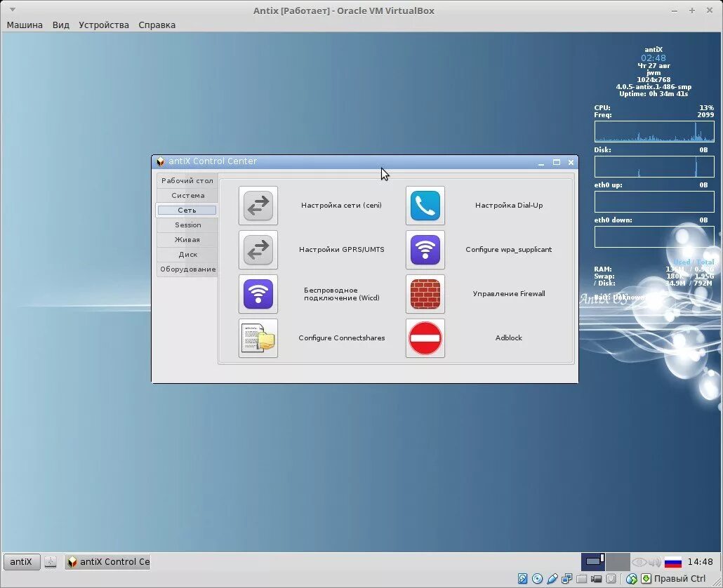
Task: Click the host key green arrow icon
Action: pos(646,579)
